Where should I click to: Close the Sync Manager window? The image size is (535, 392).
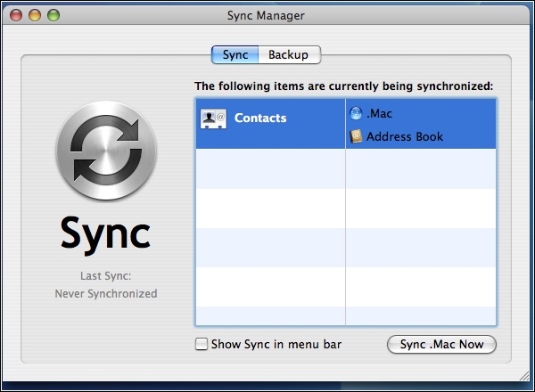[16, 15]
